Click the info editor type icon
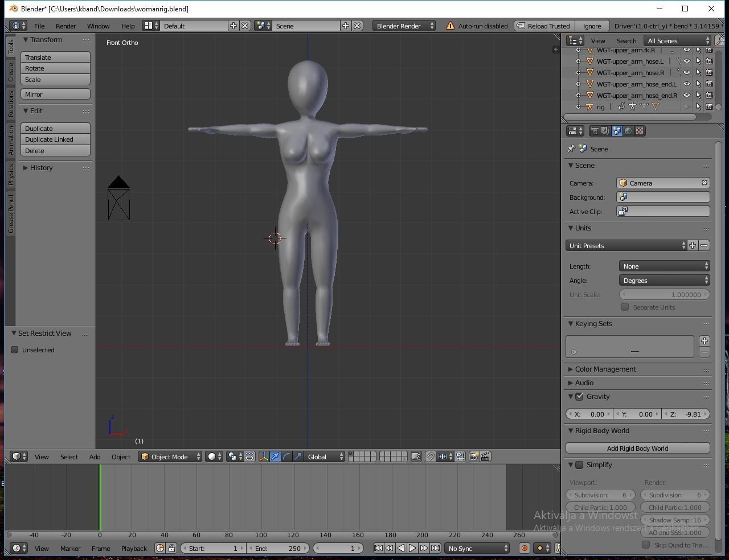Viewport: 729px width, 560px height. click(x=18, y=26)
